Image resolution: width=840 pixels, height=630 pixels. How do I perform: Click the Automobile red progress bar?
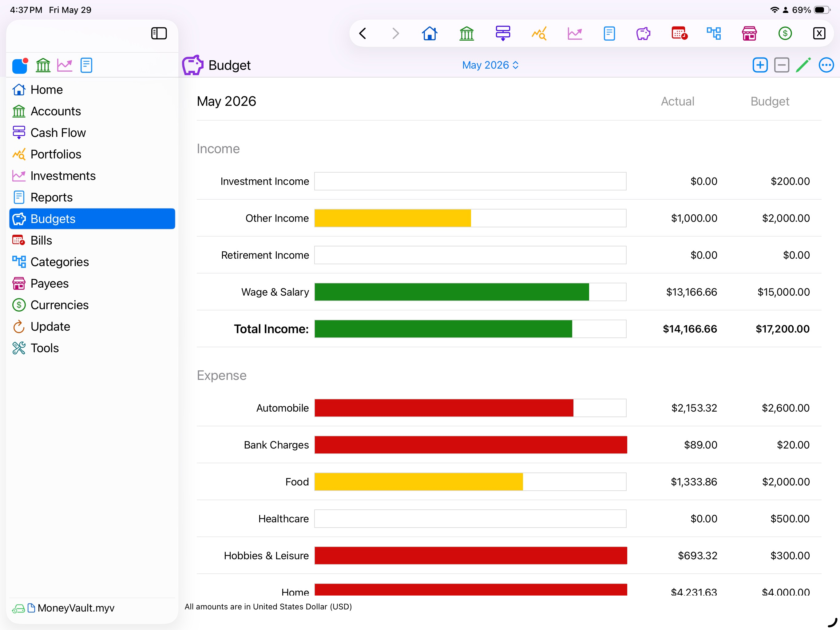coord(444,408)
